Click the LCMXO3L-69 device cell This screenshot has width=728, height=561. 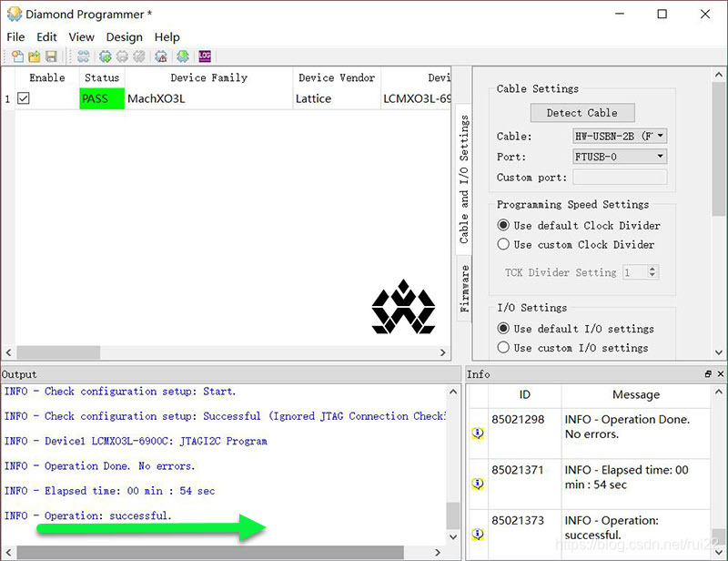tap(417, 98)
